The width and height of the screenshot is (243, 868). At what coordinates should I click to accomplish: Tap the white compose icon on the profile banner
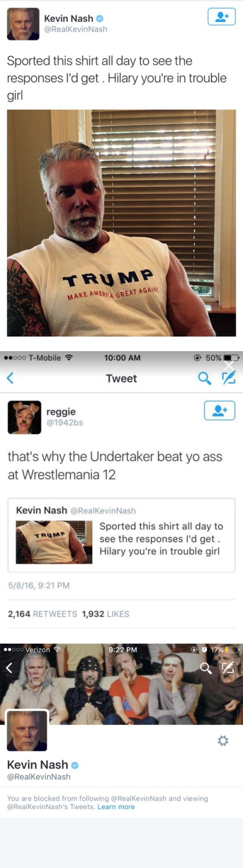(x=228, y=668)
